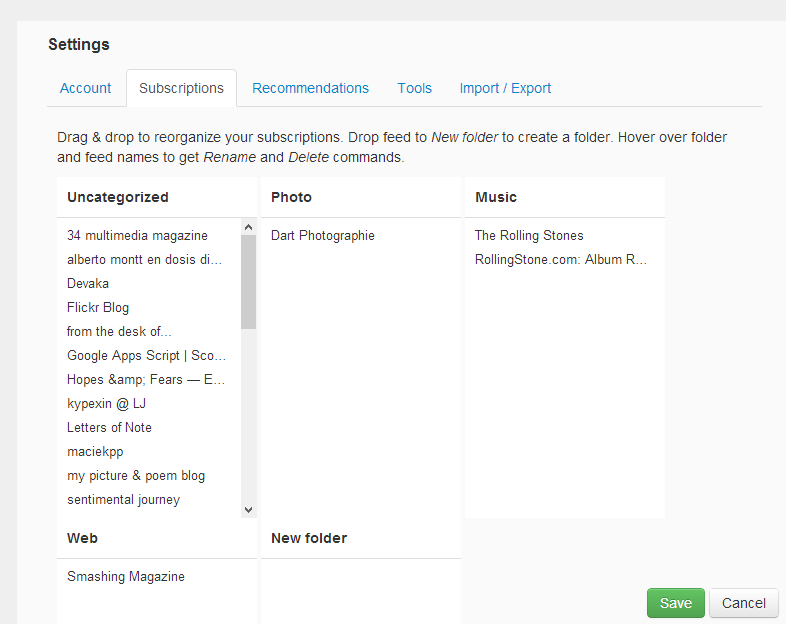This screenshot has width=786, height=624.
Task: Select the New folder drop area header
Action: pyautogui.click(x=309, y=538)
